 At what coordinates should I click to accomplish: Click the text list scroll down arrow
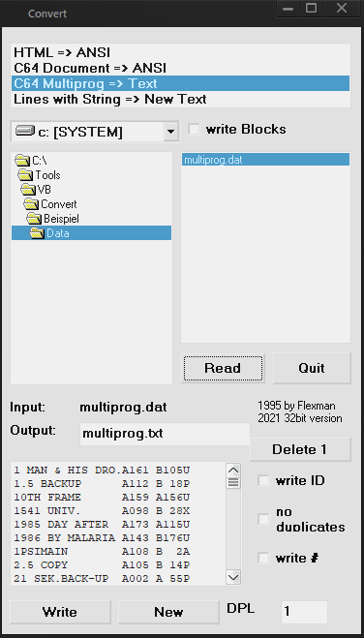coord(233,577)
